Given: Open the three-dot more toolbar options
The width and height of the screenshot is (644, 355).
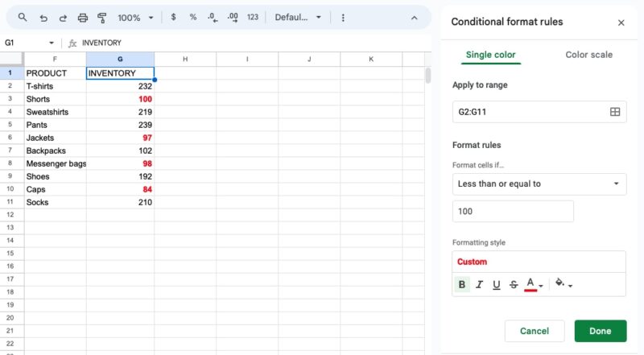Looking at the screenshot, I should pos(343,18).
